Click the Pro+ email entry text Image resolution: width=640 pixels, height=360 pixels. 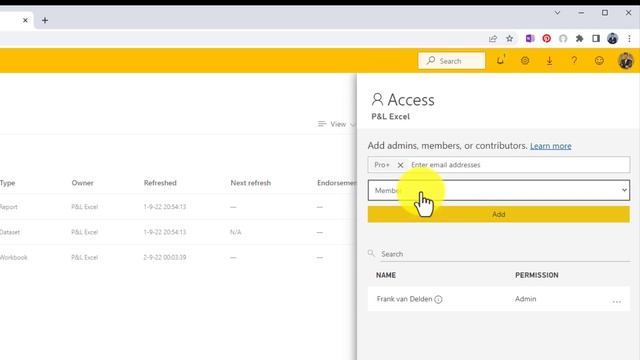[382, 165]
